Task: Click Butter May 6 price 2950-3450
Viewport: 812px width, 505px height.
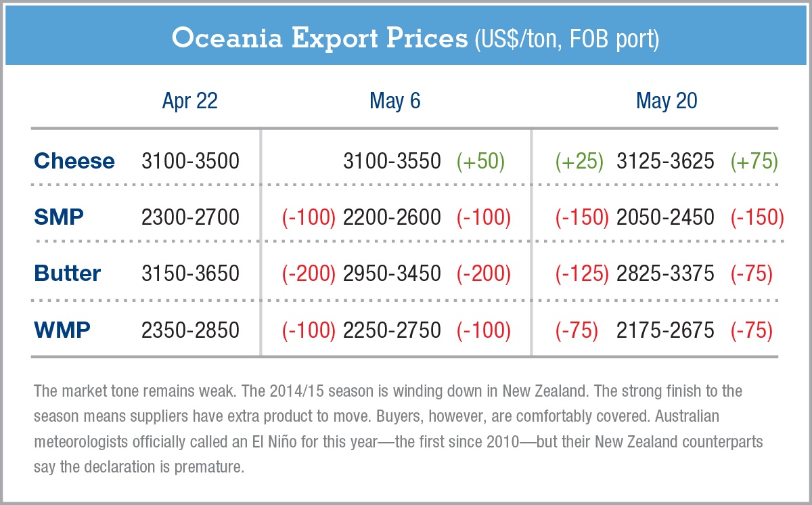Action: 392,273
